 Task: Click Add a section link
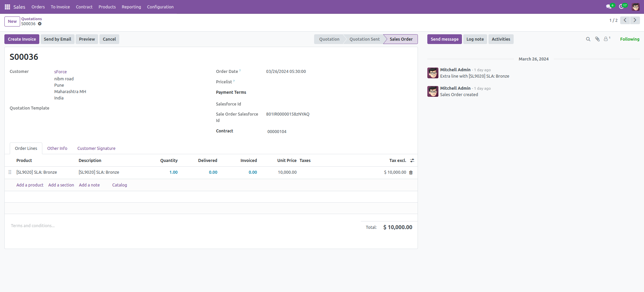pyautogui.click(x=61, y=185)
